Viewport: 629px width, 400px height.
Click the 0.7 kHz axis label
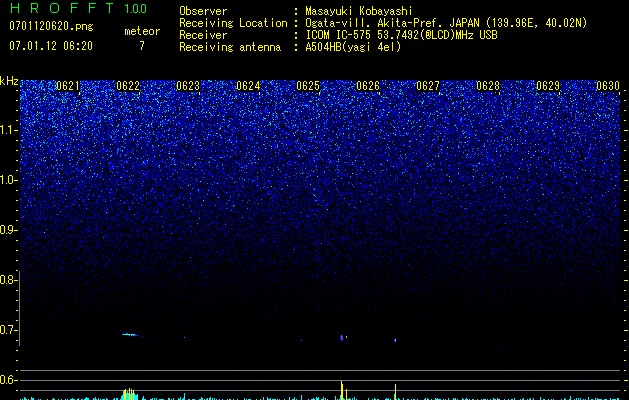[x=9, y=330]
